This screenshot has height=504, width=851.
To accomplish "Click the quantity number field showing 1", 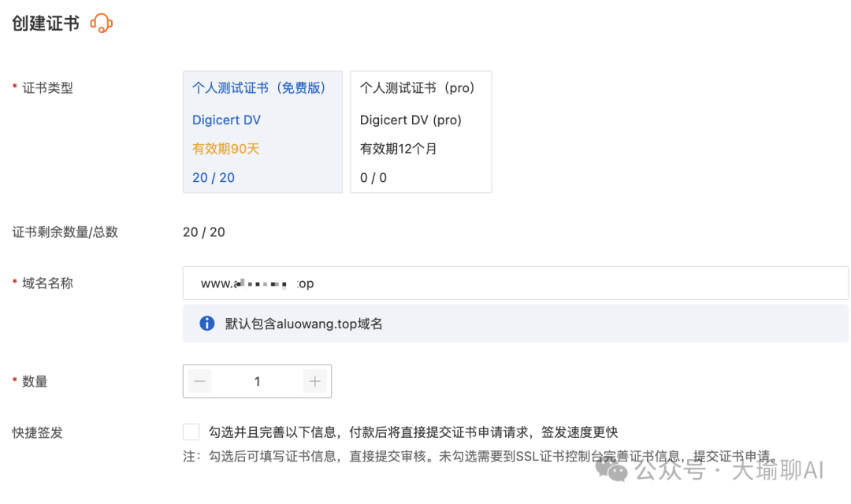I will click(x=257, y=381).
